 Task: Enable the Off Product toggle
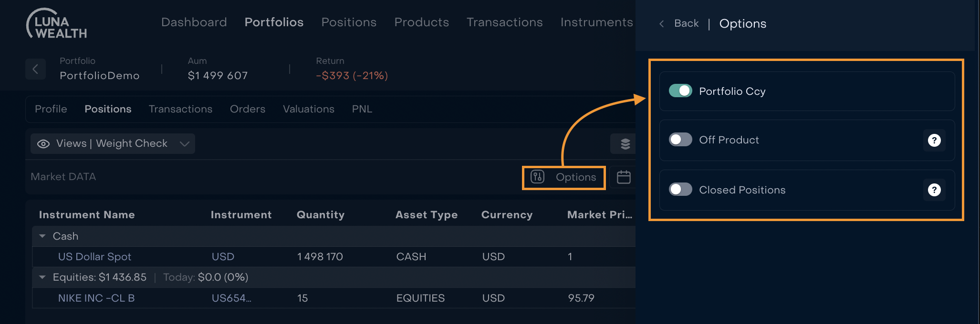tap(680, 140)
